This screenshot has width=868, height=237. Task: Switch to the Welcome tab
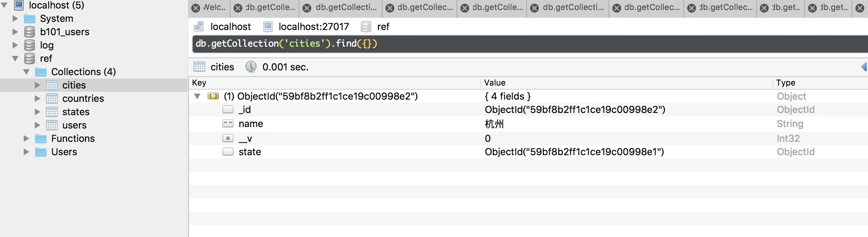coord(215,7)
